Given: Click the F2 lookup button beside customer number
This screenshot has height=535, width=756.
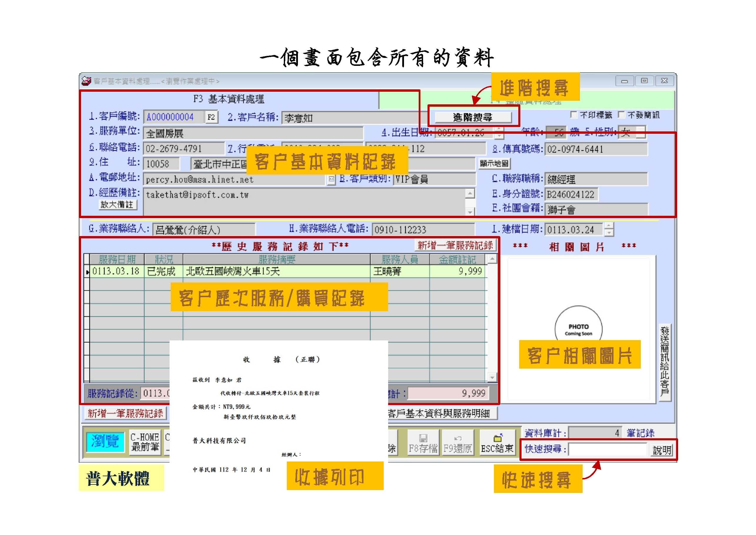Looking at the screenshot, I should pyautogui.click(x=211, y=117).
